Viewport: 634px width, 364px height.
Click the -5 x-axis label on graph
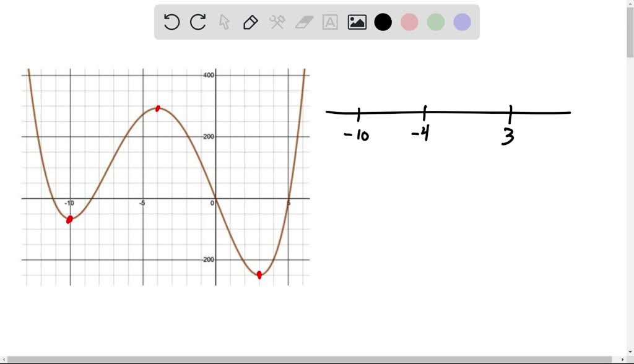142,203
